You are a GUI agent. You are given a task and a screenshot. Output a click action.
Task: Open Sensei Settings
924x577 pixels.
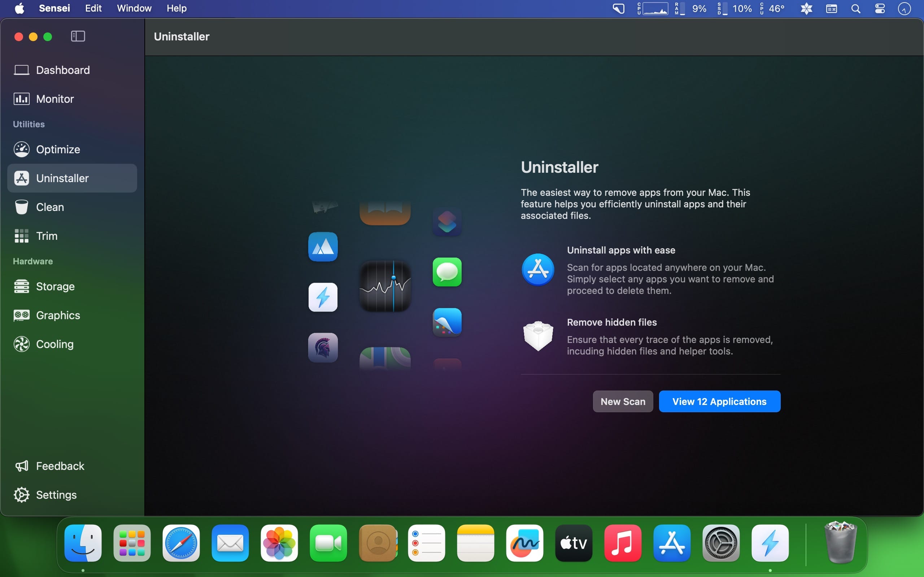(56, 494)
